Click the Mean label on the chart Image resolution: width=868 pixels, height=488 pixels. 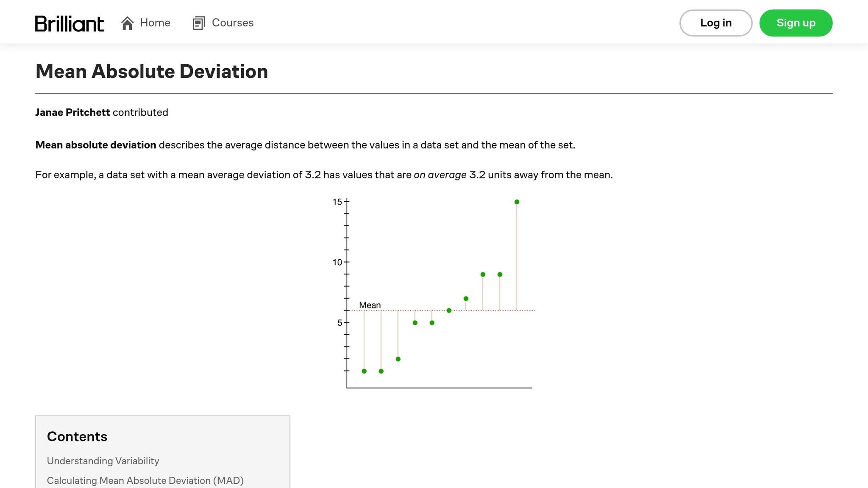pos(370,305)
